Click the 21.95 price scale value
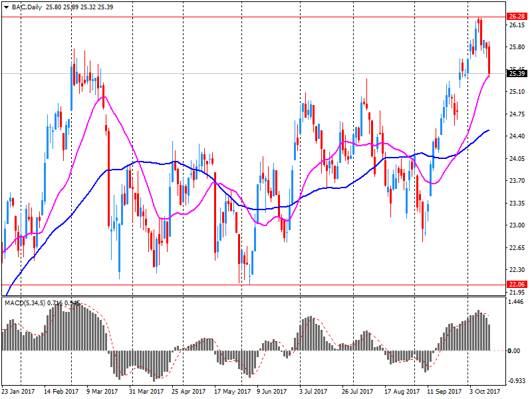This screenshot has height=399, width=532. tap(517, 292)
